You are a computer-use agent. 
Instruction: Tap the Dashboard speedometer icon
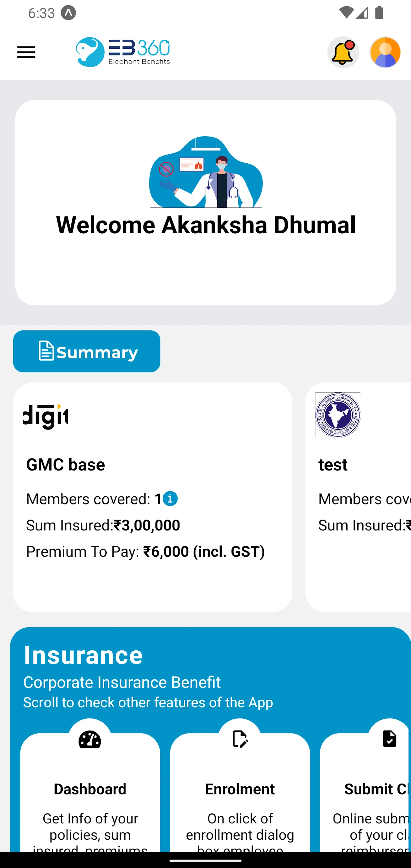click(89, 739)
